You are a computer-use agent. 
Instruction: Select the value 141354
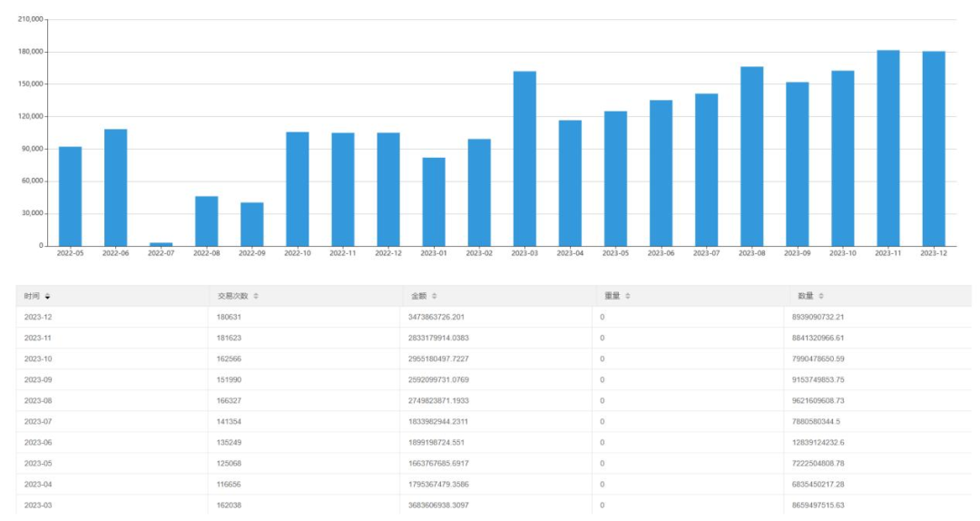tap(229, 421)
